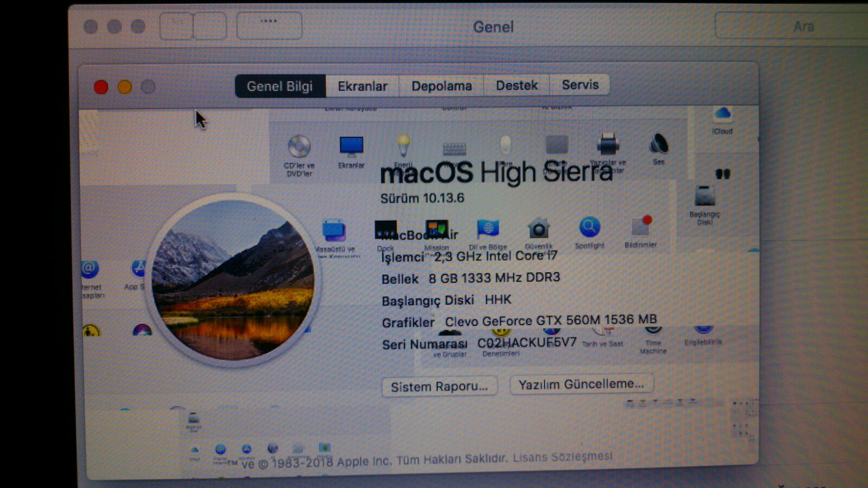Screen dimensions: 868x488
Task: Click the memory value '8 GB 1333 MHz DDR3'
Action: coord(494,278)
